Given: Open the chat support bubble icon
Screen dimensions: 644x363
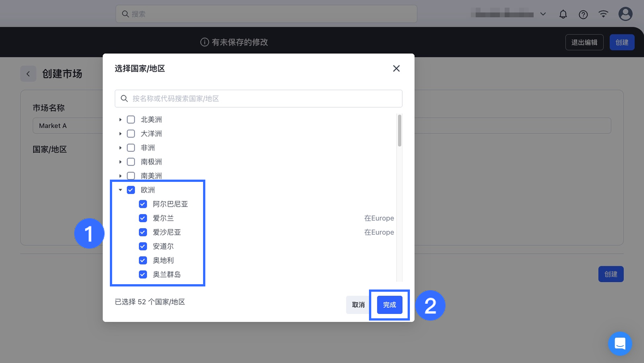Looking at the screenshot, I should pyautogui.click(x=620, y=344).
